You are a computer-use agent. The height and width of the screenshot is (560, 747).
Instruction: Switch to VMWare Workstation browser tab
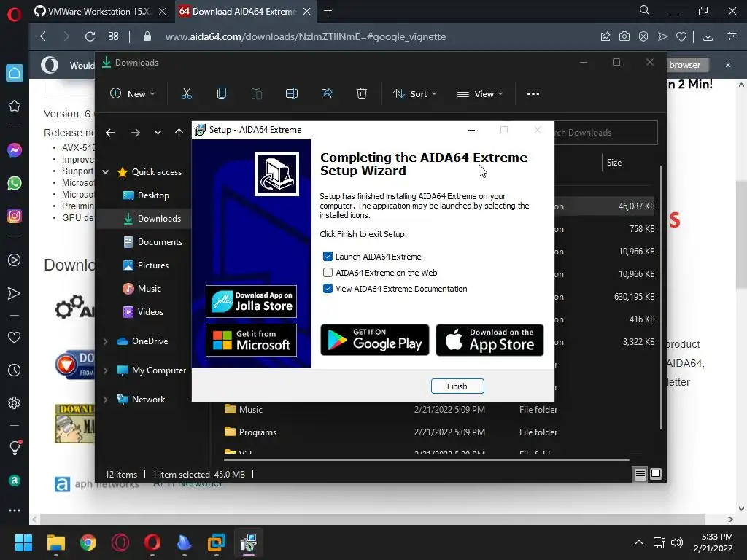click(x=100, y=12)
